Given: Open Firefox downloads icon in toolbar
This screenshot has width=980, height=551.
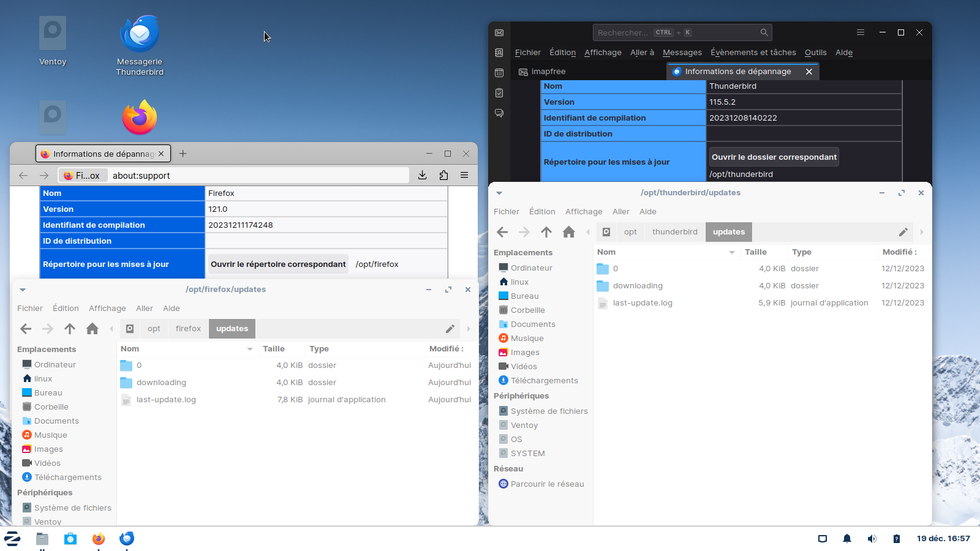Looking at the screenshot, I should point(422,175).
